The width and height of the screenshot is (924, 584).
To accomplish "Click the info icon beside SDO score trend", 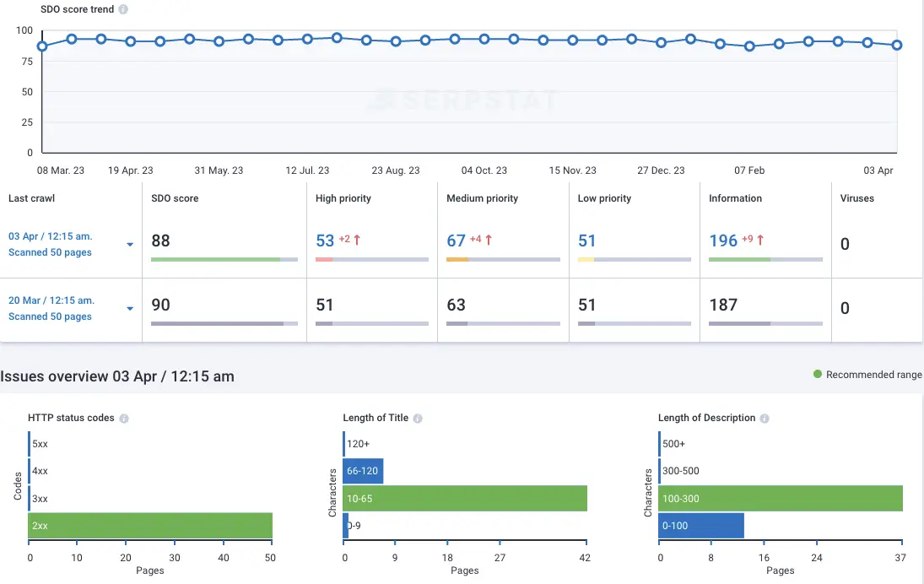I will pyautogui.click(x=123, y=9).
